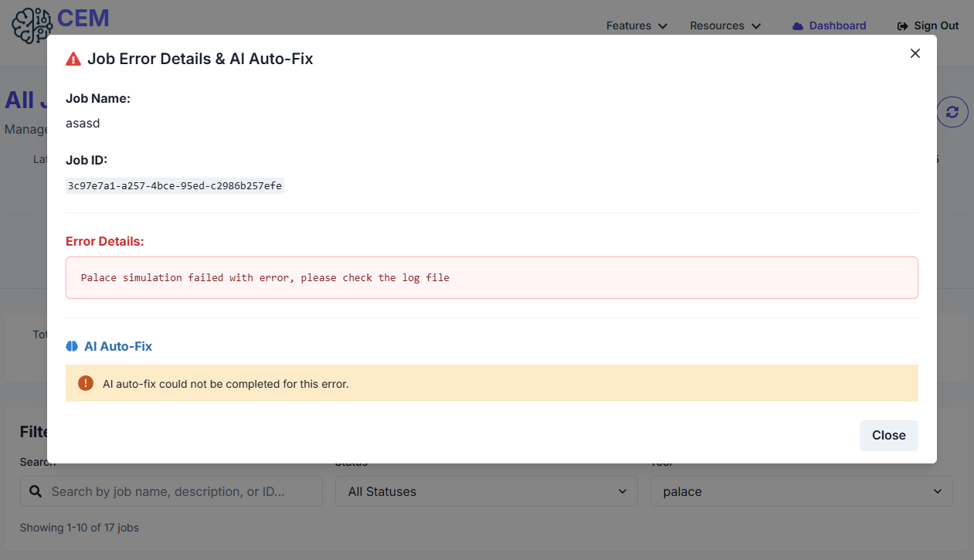The width and height of the screenshot is (974, 560).
Task: Focus the job search input field
Action: click(x=171, y=491)
